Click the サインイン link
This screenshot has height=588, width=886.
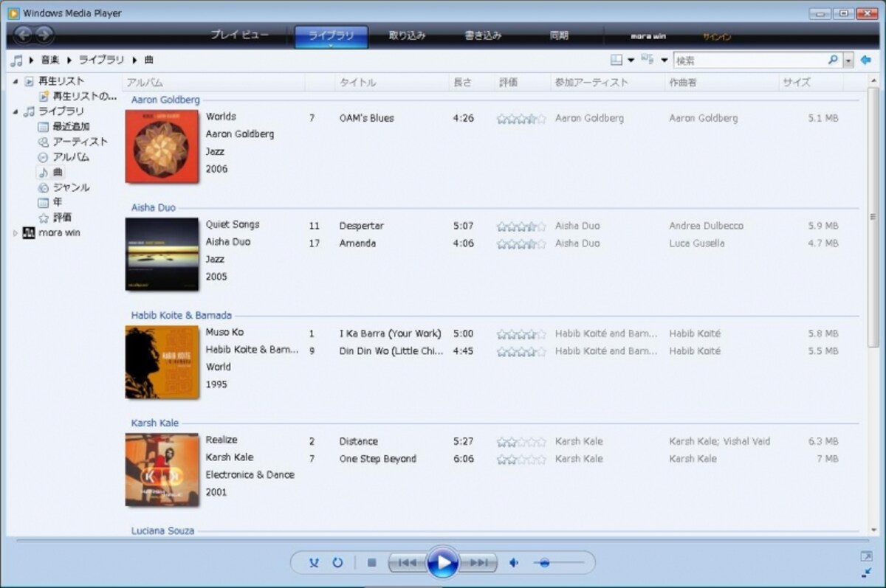click(717, 37)
